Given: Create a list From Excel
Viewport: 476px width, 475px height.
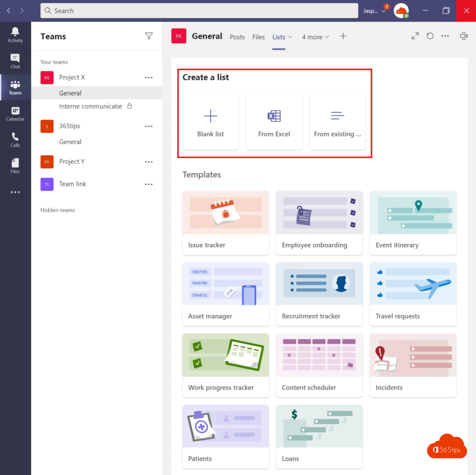Looking at the screenshot, I should (274, 121).
